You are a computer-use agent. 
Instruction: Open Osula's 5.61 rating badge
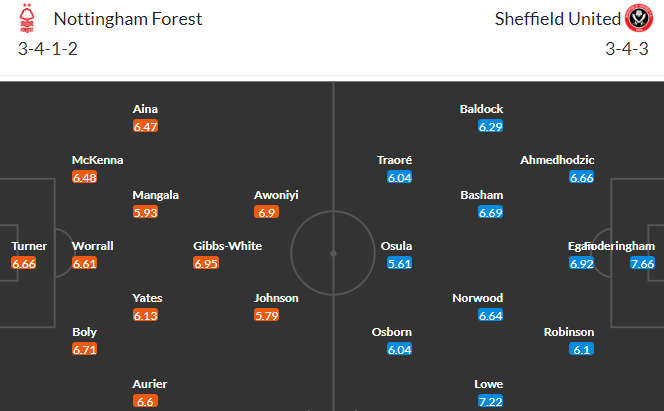coord(399,263)
